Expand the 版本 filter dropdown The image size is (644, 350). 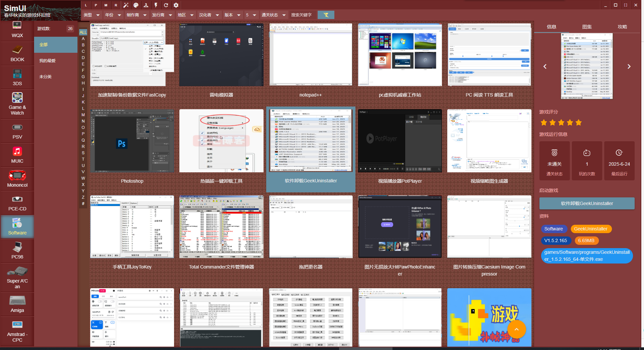click(232, 15)
